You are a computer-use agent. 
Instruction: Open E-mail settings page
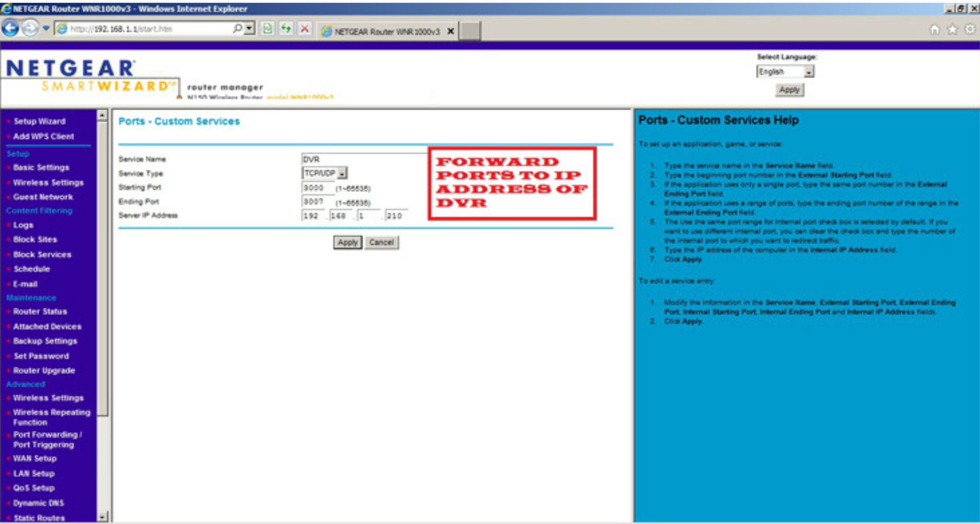(x=25, y=284)
